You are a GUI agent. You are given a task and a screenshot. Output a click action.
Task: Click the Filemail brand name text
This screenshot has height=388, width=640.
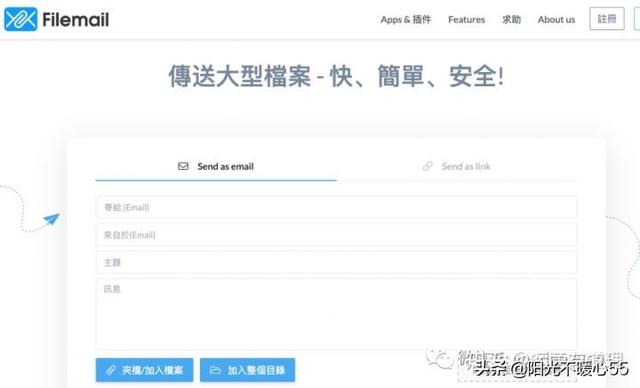click(x=76, y=20)
